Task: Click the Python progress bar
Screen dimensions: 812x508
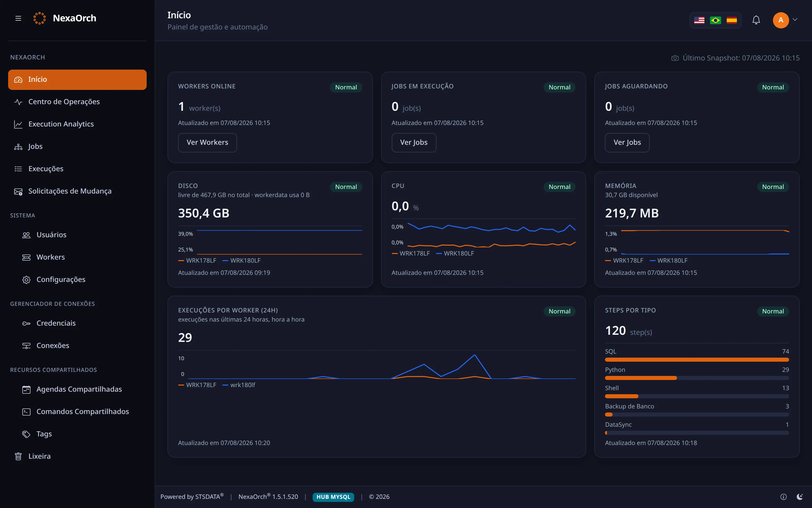Action: [x=697, y=378]
